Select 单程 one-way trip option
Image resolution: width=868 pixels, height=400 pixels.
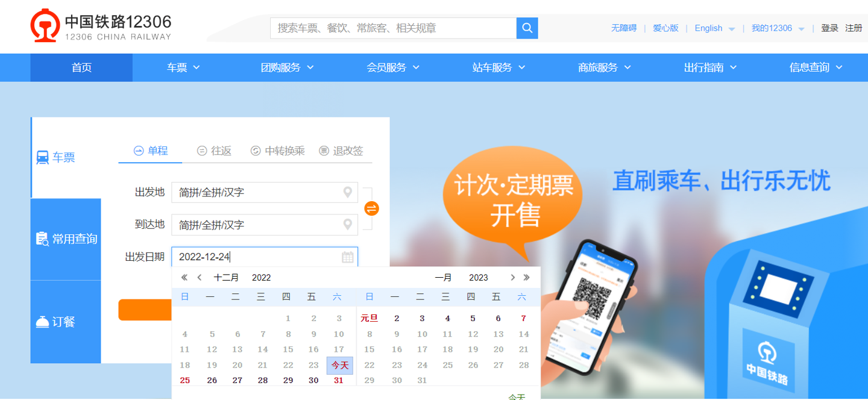click(150, 151)
